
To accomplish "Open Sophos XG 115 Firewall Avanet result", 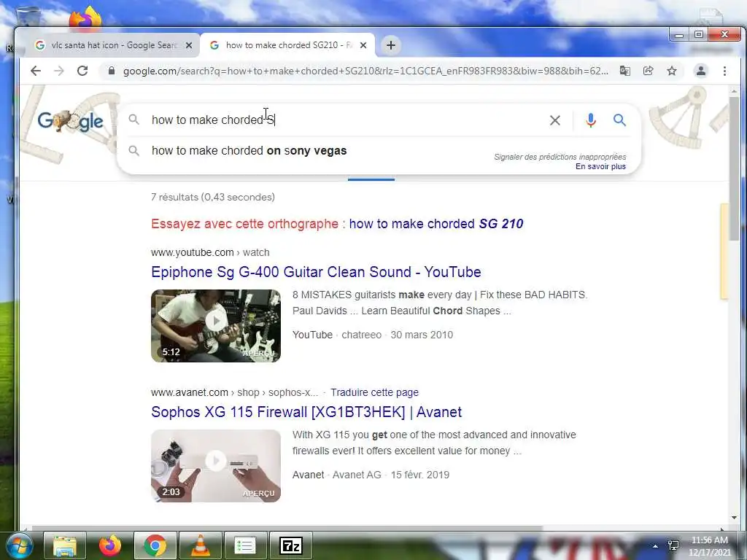I will point(306,412).
